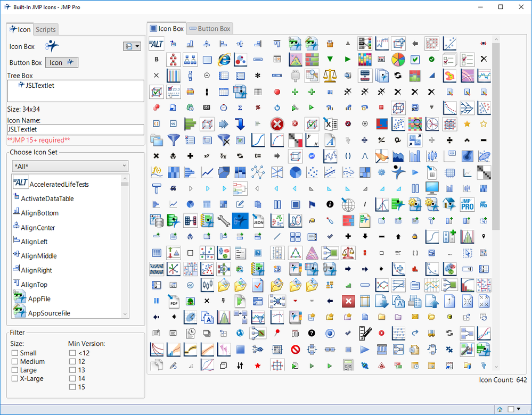
Task: Check the Min Version 15 checkbox
Action: point(72,387)
